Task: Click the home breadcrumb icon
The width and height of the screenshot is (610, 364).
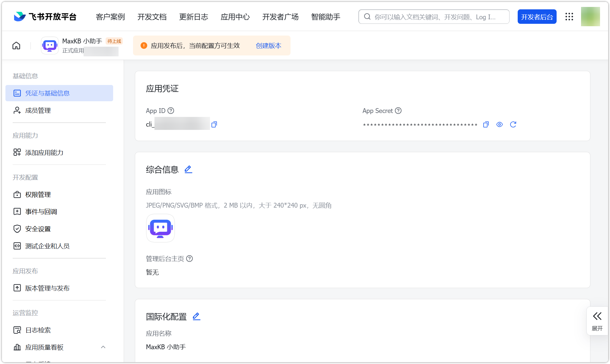Action: pos(16,45)
